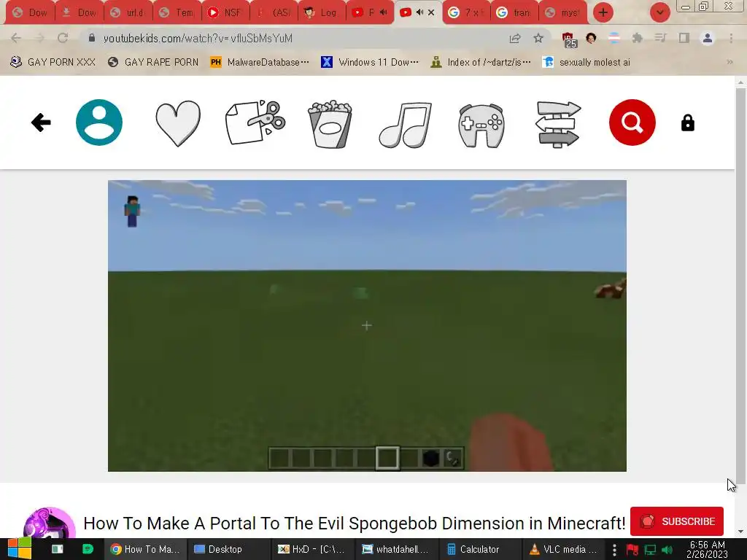This screenshot has height=560, width=747.
Task: Open the 'Windows 11 Dow...' bookmark
Action: click(370, 62)
